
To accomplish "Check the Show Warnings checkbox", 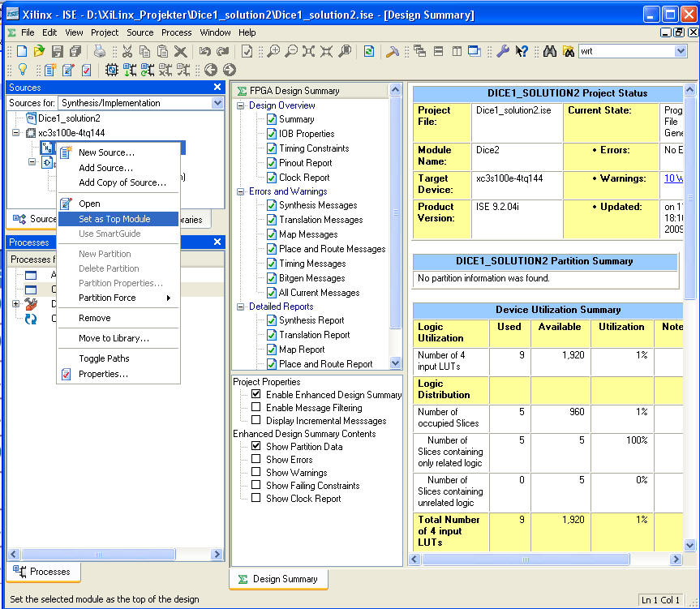I will 256,472.
